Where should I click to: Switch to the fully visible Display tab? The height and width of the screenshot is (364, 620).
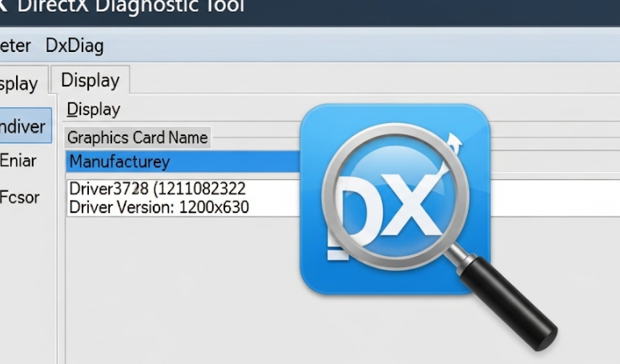click(x=90, y=80)
